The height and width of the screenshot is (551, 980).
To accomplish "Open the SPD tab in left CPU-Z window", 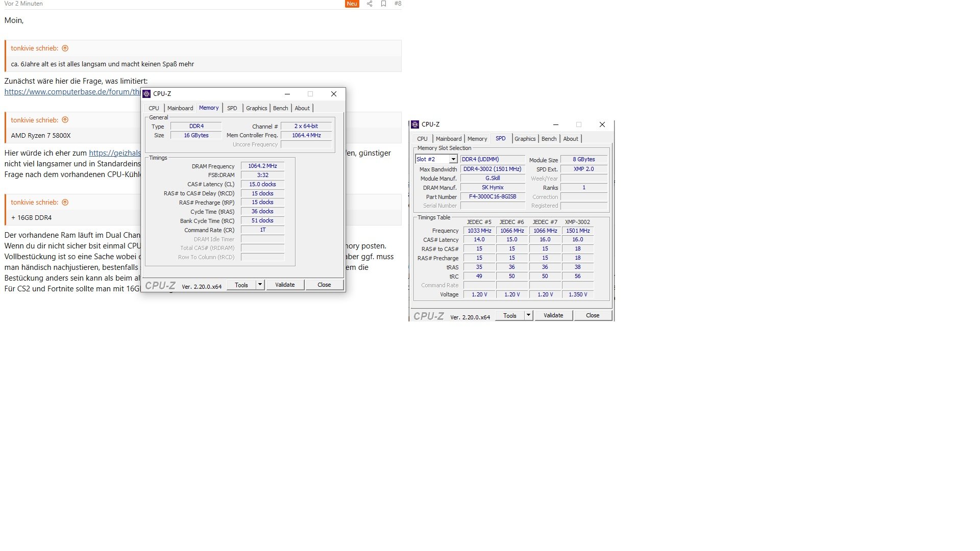I will click(232, 108).
